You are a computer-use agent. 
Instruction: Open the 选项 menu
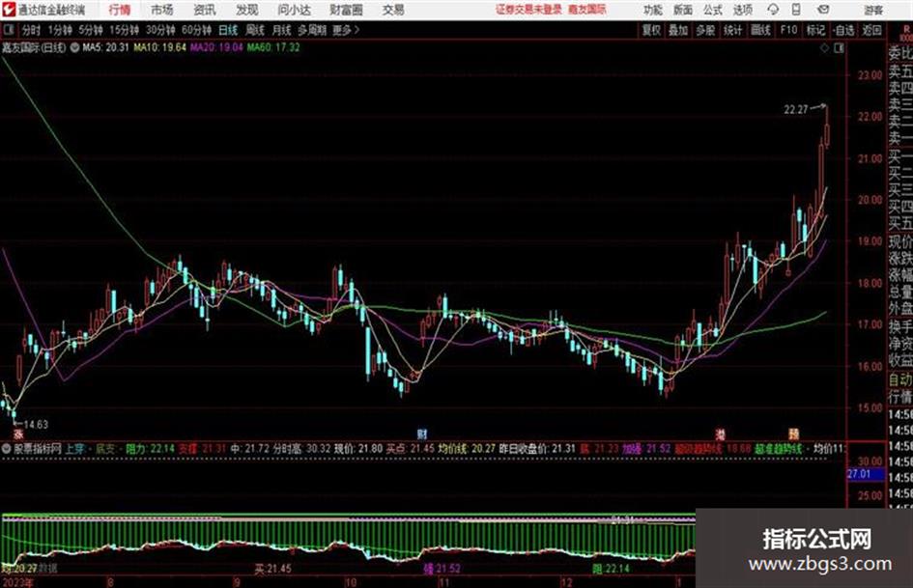(742, 10)
